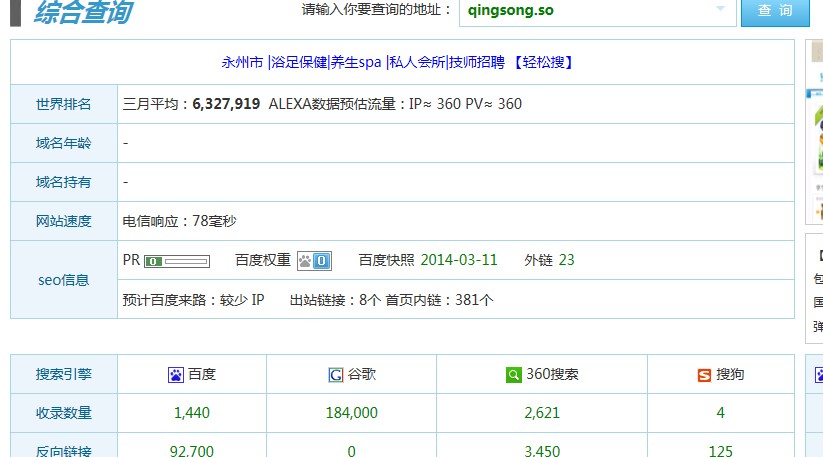
Task: Click the Alexa rank 6,327,919 value
Action: (x=226, y=104)
